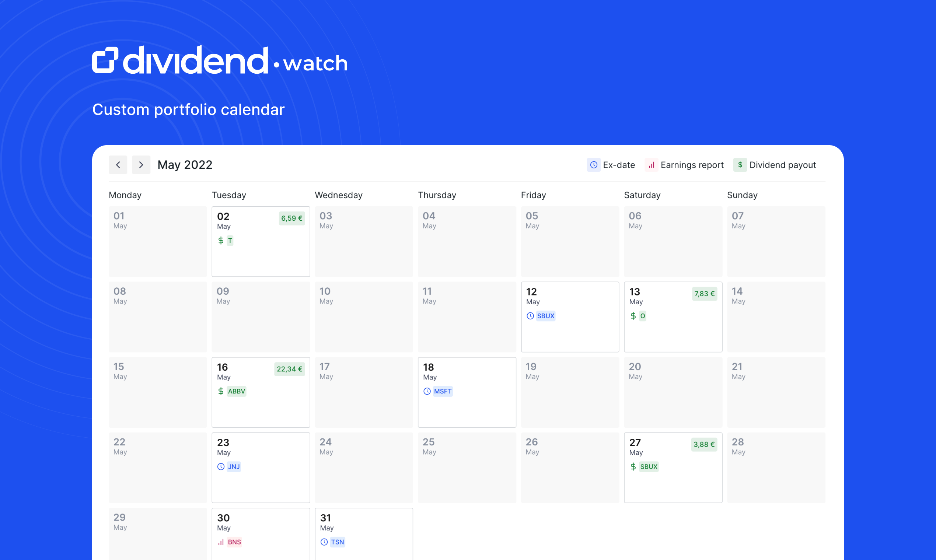The height and width of the screenshot is (560, 936).
Task: Open the SBUX payout badge on May 27
Action: click(x=649, y=466)
